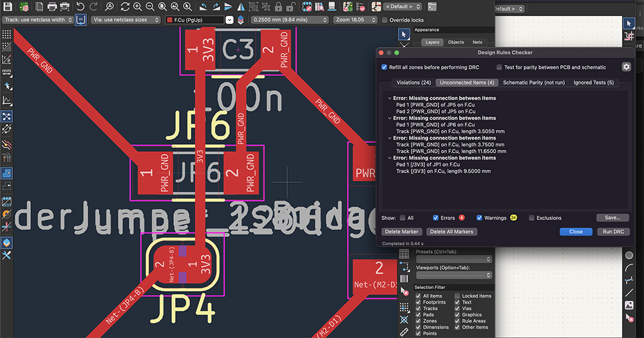The width and height of the screenshot is (644, 338).
Task: Open the Print icon in the toolbar
Action: [52, 6]
